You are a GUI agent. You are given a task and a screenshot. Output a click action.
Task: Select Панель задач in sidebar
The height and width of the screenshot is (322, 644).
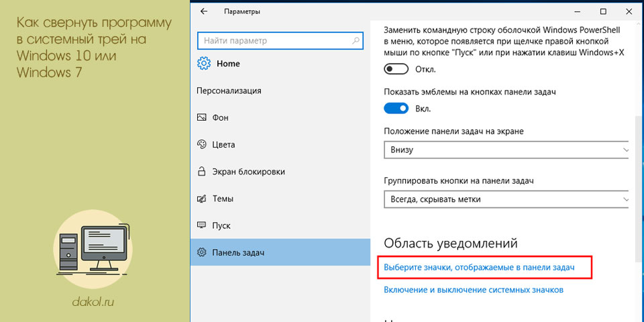tap(280, 252)
